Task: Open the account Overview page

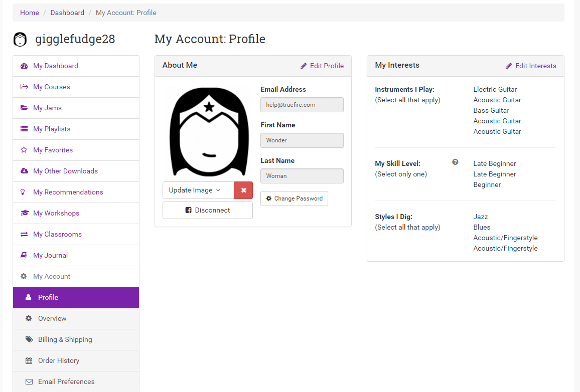Action: tap(76, 319)
